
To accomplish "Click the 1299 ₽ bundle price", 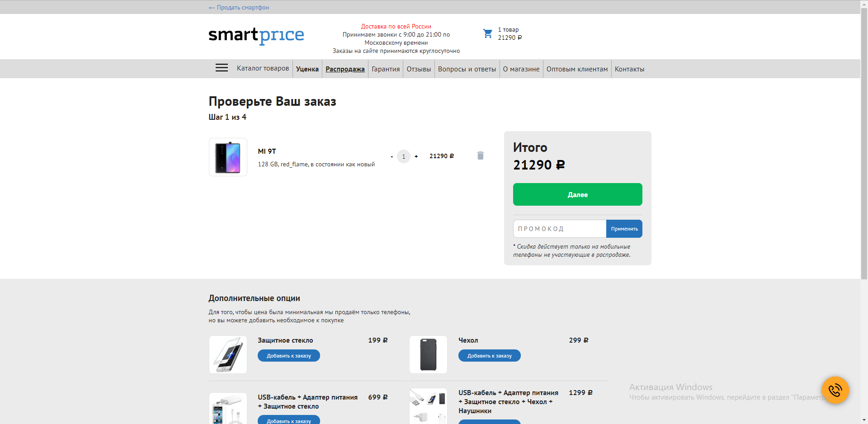I will click(x=580, y=393).
